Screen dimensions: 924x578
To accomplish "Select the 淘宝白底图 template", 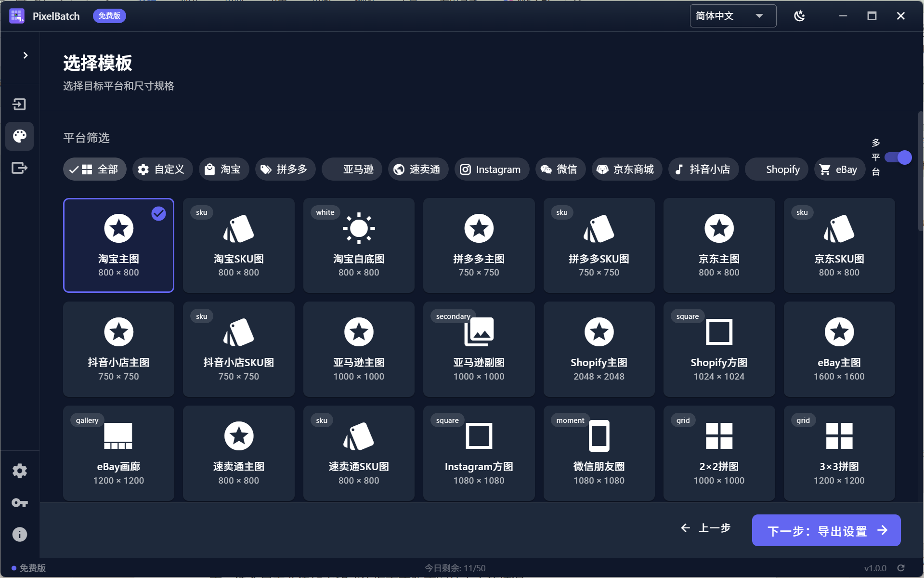I will tap(358, 245).
